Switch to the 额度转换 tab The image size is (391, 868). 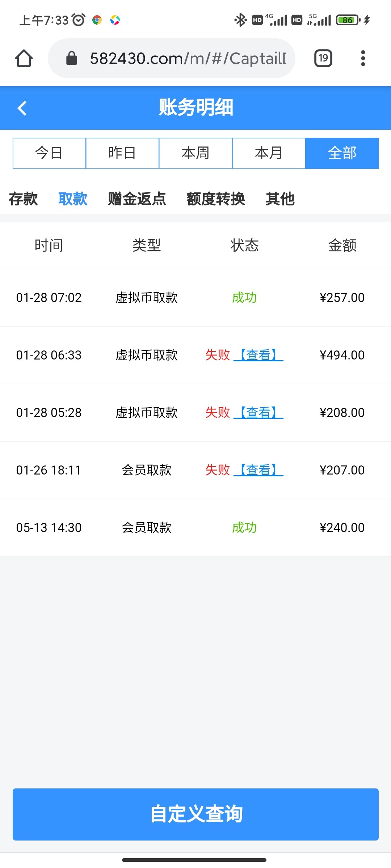[x=216, y=199]
